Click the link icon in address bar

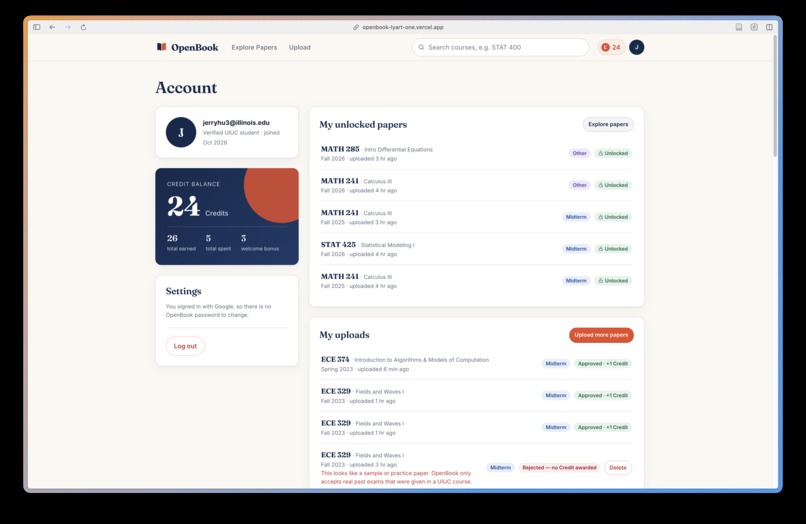(x=356, y=27)
